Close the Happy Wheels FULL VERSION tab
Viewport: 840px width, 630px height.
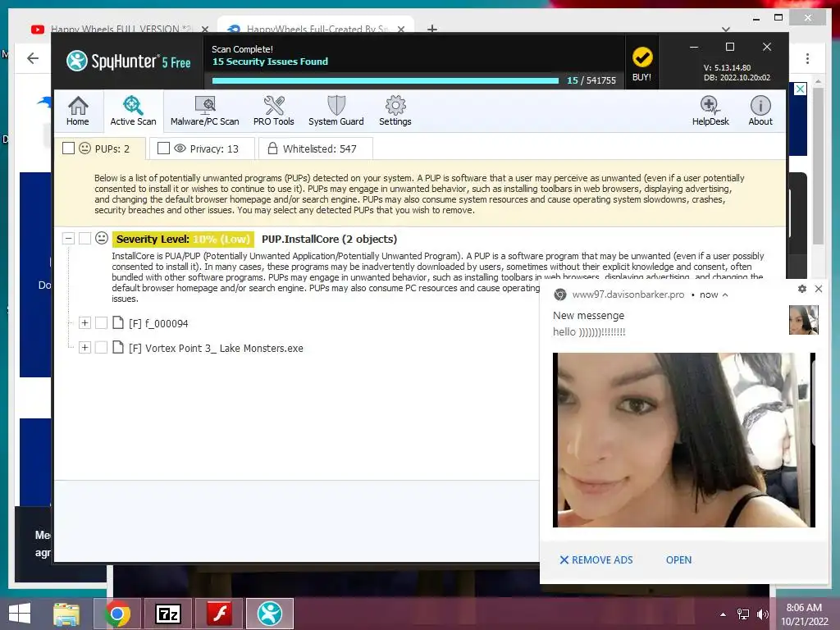205,30
